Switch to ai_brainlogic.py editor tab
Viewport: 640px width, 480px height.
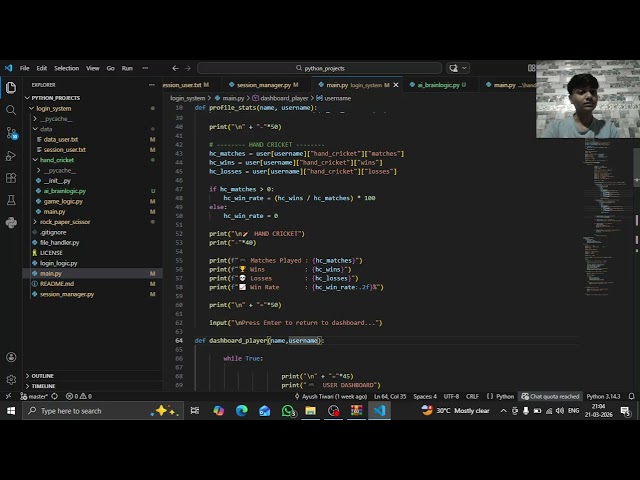point(438,85)
